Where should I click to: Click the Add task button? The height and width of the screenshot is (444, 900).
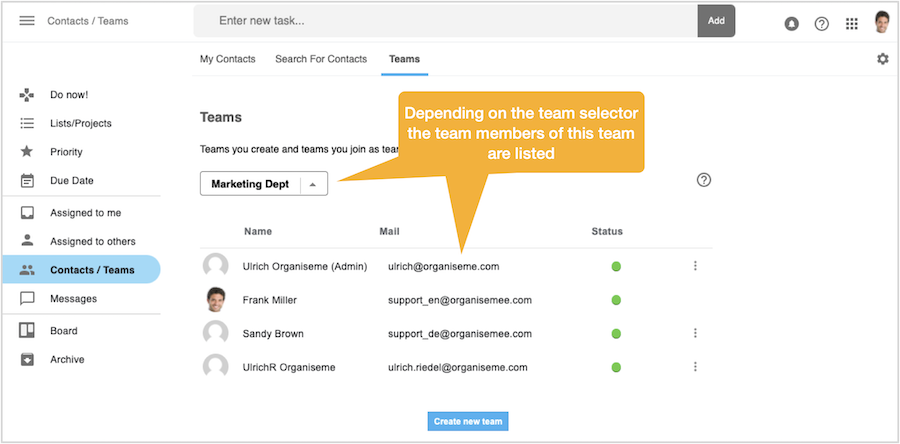716,21
